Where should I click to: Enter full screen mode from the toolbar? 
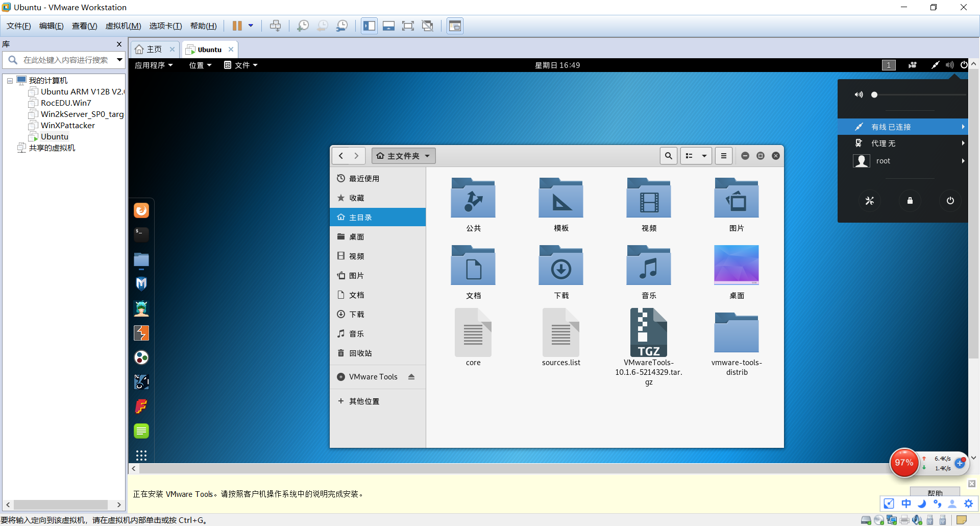pyautogui.click(x=408, y=26)
